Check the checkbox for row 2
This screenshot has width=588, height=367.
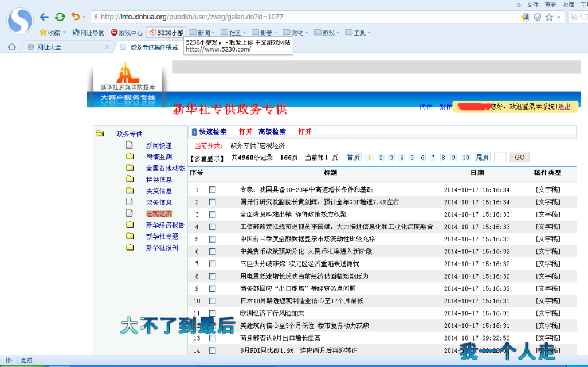point(212,202)
